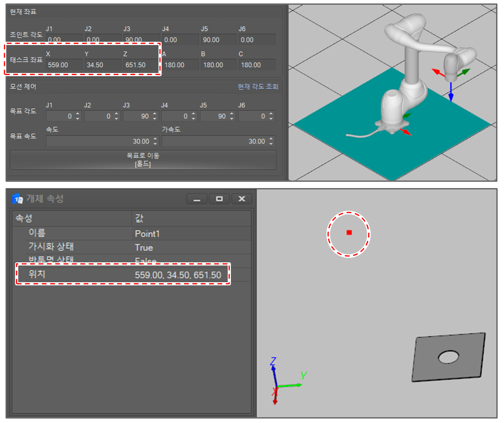Click the 이름 value Point1
Screen dimensions: 504x423
[x=147, y=234]
